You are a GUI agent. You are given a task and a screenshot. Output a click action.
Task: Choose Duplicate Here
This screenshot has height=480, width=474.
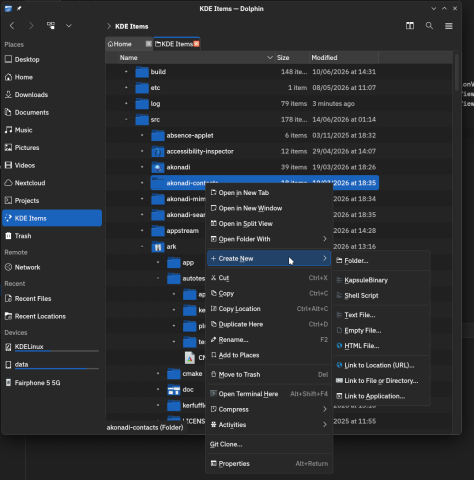(x=269, y=324)
